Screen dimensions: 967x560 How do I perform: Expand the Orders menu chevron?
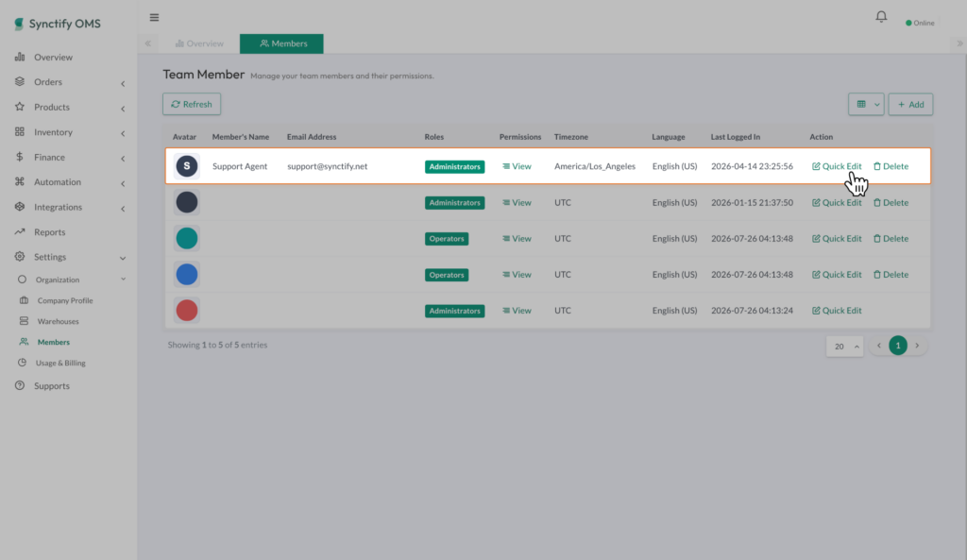click(x=123, y=83)
